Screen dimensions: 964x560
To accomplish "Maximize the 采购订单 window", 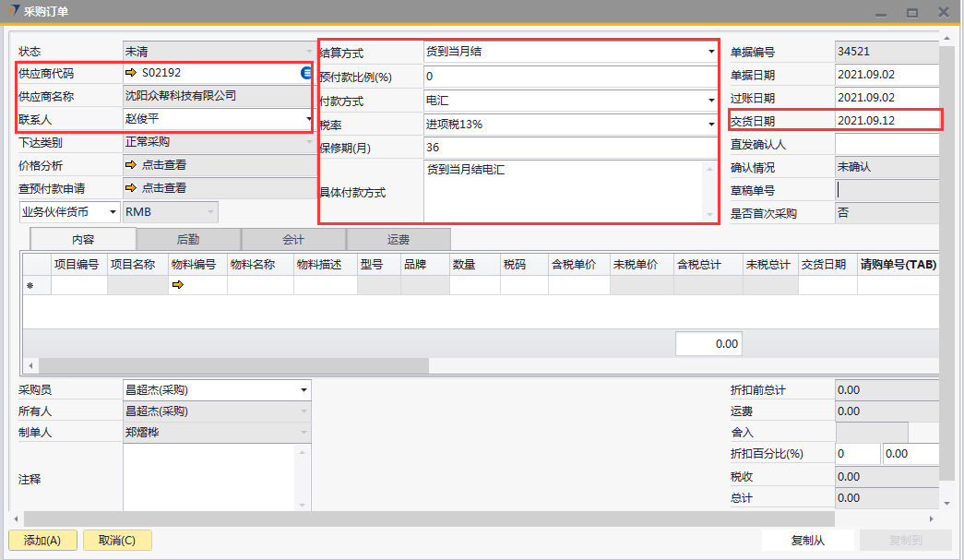I will [911, 12].
